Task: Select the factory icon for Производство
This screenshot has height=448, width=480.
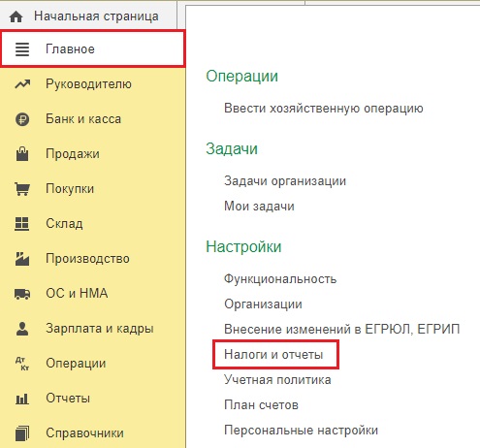Action: pos(22,259)
